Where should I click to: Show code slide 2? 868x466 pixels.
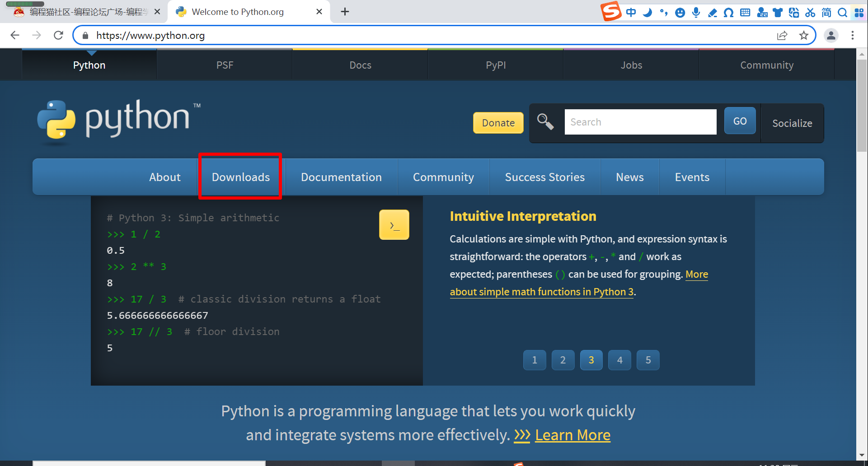click(x=563, y=360)
